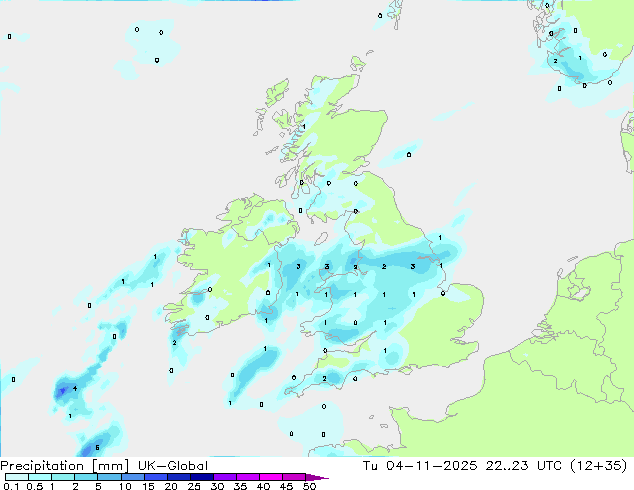Viewport: 634px width, 490px height.
Task: Click the 'Precipitation [mm]' title text
Action: (65, 466)
